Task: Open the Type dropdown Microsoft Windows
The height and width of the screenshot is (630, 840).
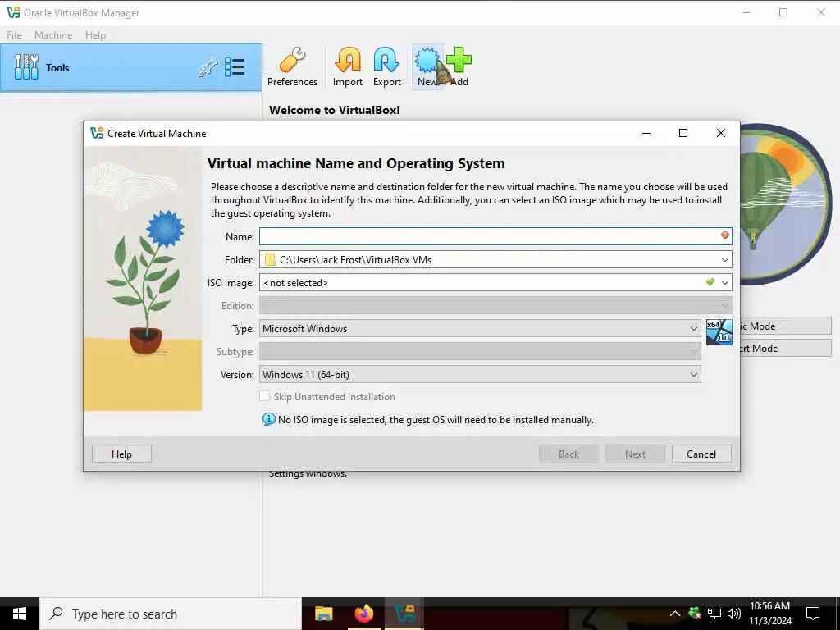Action: 480,328
